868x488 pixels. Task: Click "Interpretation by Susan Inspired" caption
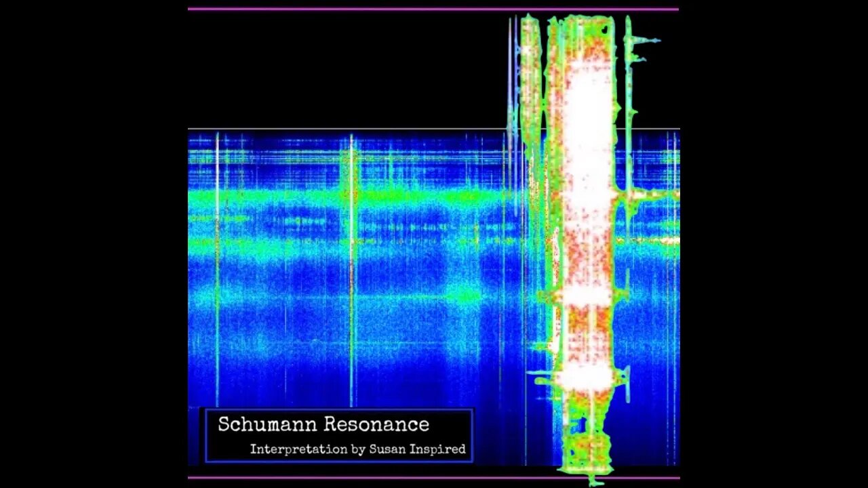pyautogui.click(x=357, y=449)
